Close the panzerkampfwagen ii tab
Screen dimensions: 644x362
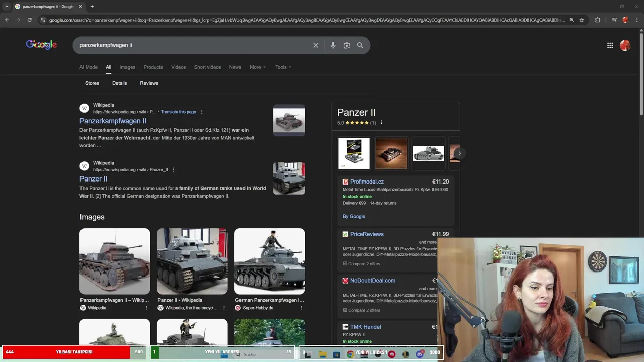[79, 7]
